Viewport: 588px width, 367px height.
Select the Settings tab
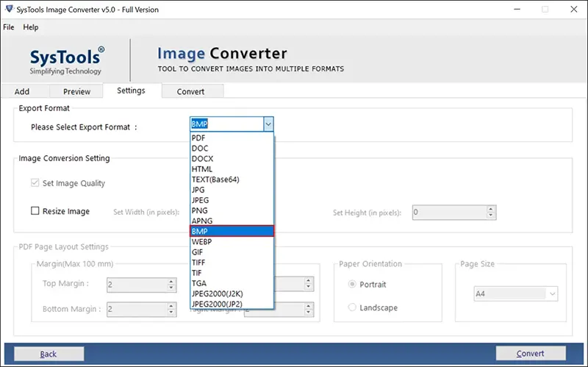131,90
